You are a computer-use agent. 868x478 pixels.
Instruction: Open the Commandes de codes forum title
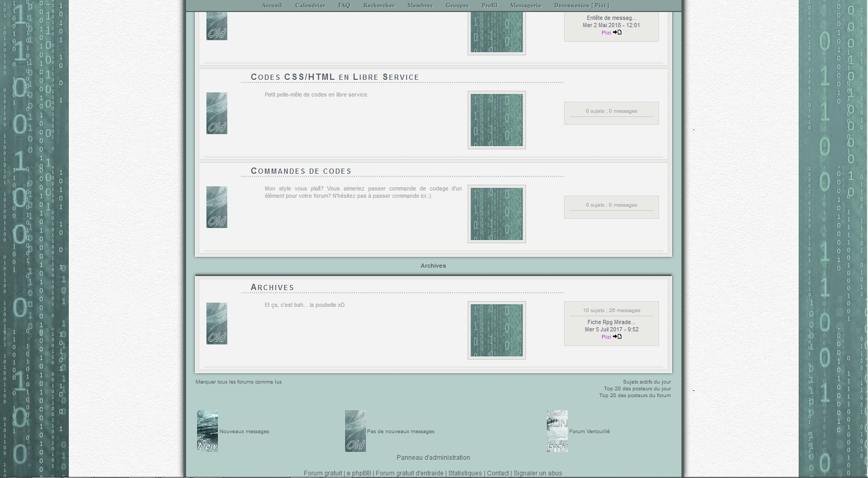coord(301,171)
